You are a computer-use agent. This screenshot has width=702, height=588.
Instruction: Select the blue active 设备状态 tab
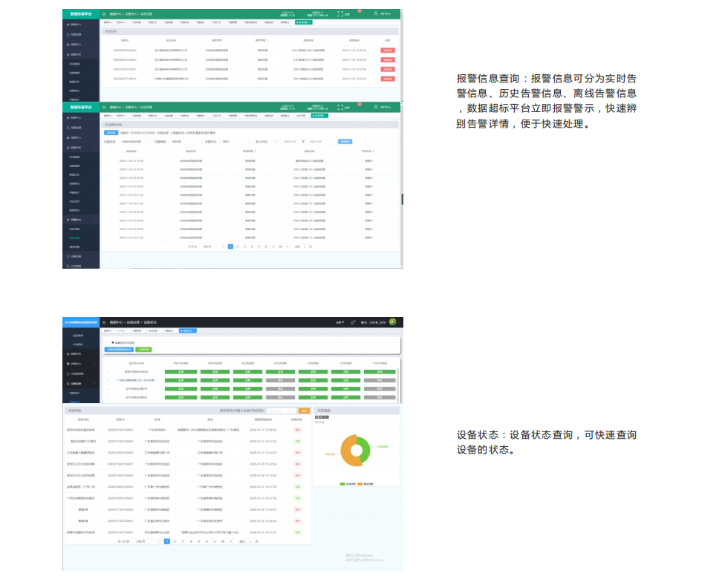(188, 330)
